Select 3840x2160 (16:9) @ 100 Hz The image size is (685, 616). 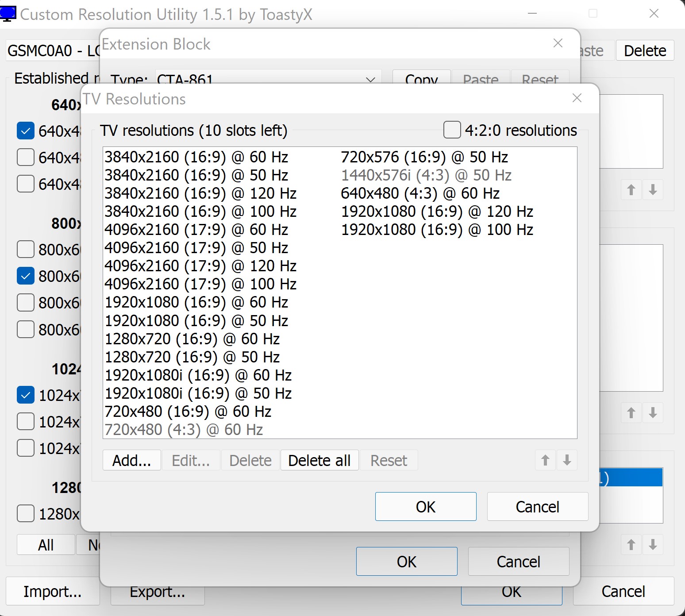point(200,212)
